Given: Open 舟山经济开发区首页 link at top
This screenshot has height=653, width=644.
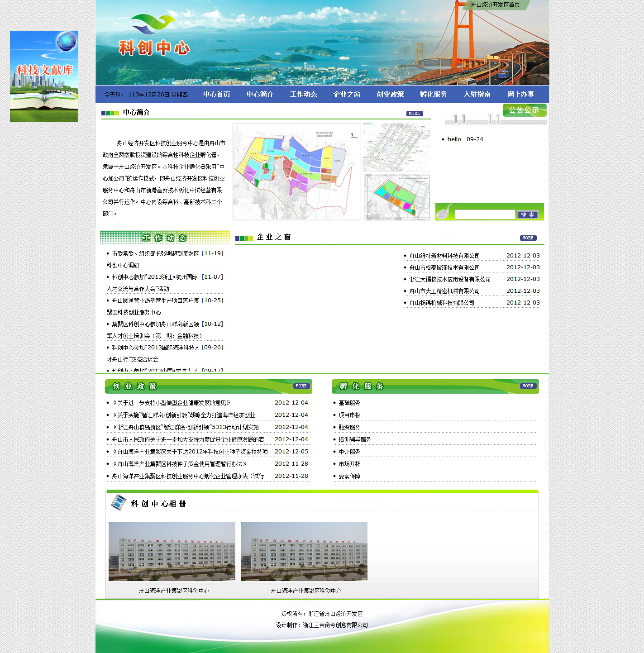Looking at the screenshot, I should (495, 5).
